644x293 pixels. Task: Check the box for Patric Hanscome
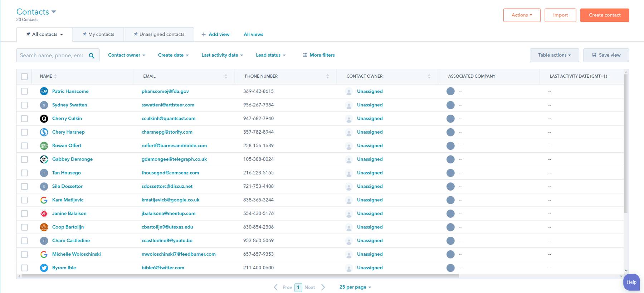click(x=24, y=91)
